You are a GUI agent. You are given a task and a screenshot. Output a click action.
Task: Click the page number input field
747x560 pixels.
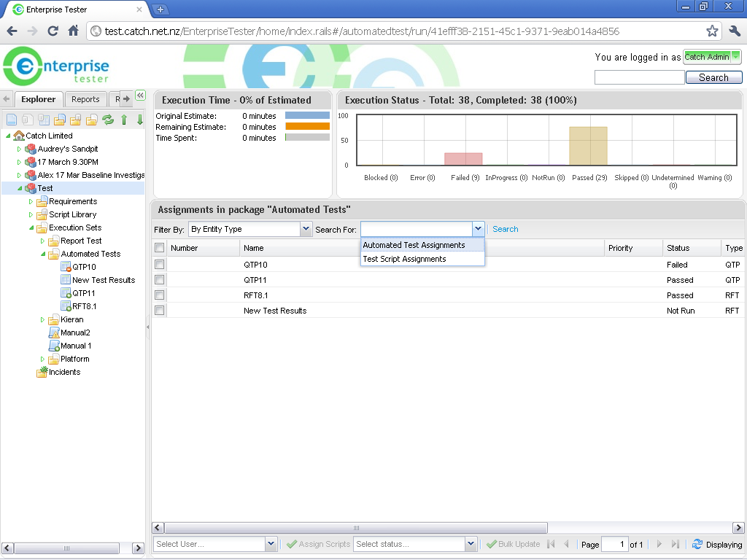click(614, 544)
